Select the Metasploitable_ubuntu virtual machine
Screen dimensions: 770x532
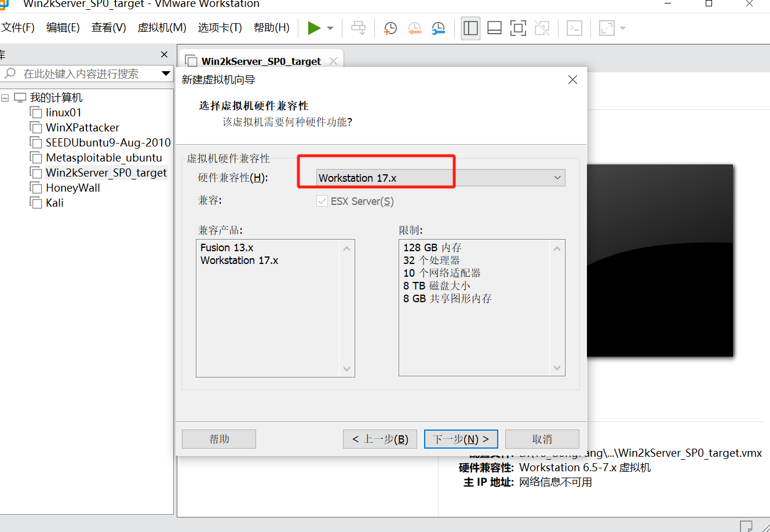104,157
